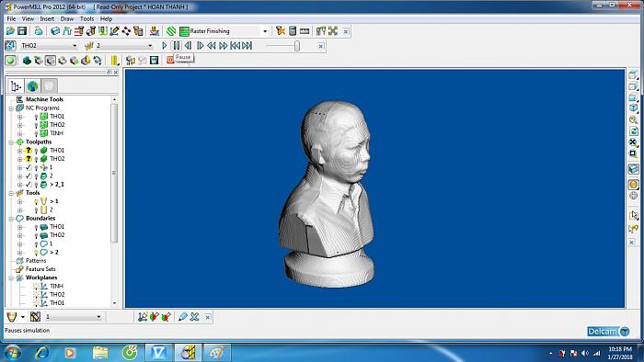Open Leads and Links icon
Screen dimensions: 644x362
pos(103,30)
